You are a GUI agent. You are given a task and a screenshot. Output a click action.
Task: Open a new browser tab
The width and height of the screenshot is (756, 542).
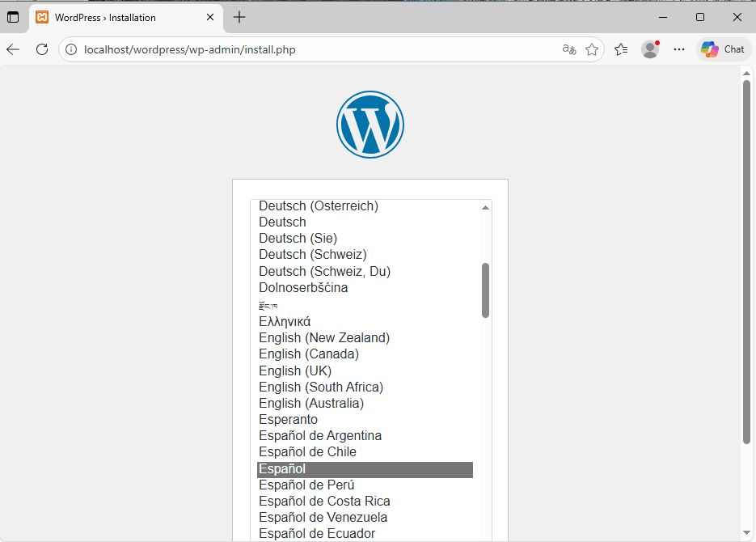239,17
